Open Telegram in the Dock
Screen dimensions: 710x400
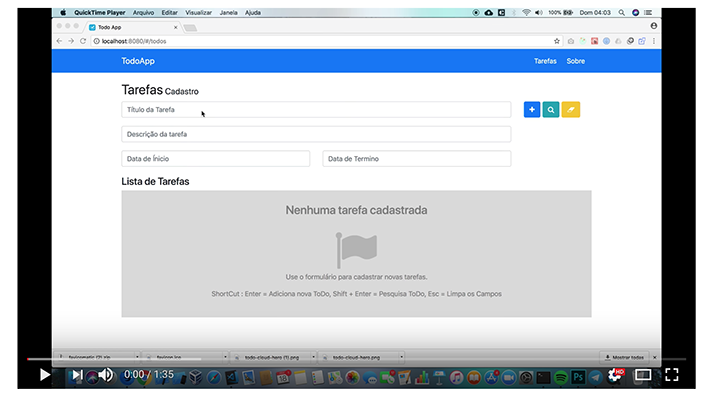click(x=595, y=377)
